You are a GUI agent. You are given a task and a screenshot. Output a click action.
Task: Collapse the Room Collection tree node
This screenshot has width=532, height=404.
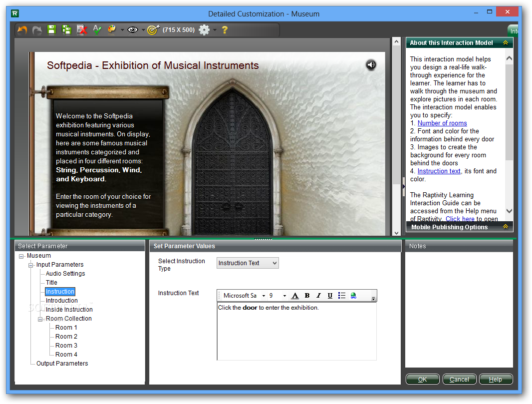[x=40, y=319]
